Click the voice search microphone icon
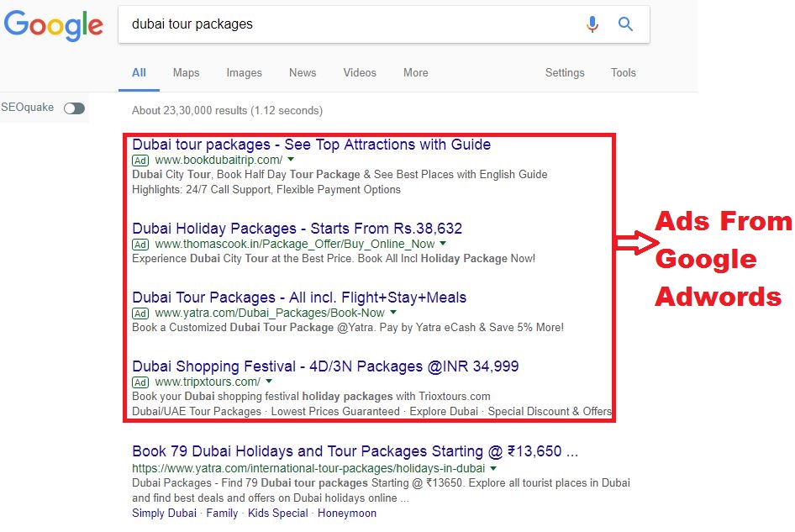Screen dimensions: 795x532 pyautogui.click(x=592, y=24)
